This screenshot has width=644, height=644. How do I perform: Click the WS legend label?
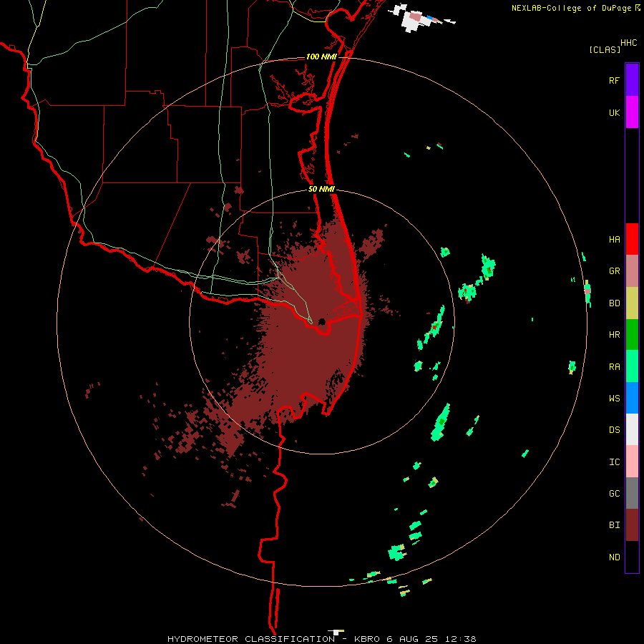[614, 399]
